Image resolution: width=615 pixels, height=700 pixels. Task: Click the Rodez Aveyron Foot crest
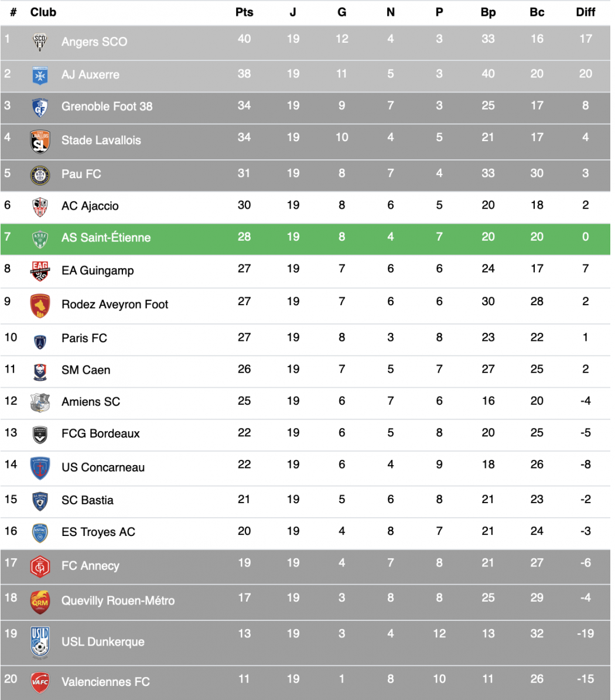40,305
